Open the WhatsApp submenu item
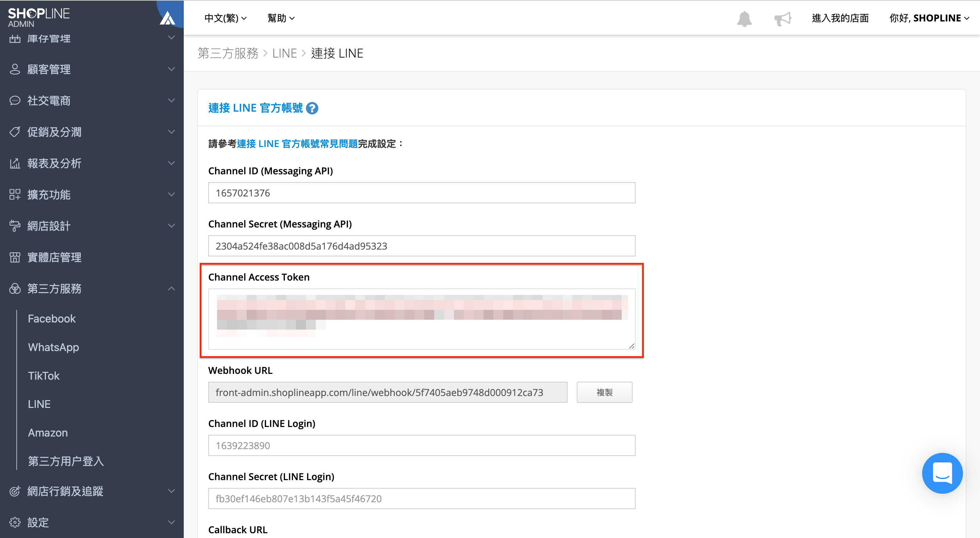 (54, 347)
